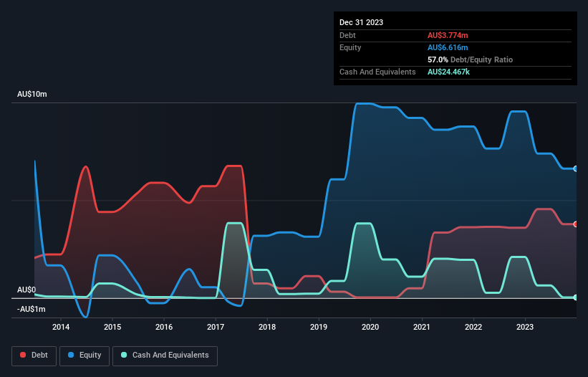Viewport: 588px width, 377px height.
Task: Select the blue Equity endpoint marker
Action: pos(576,169)
